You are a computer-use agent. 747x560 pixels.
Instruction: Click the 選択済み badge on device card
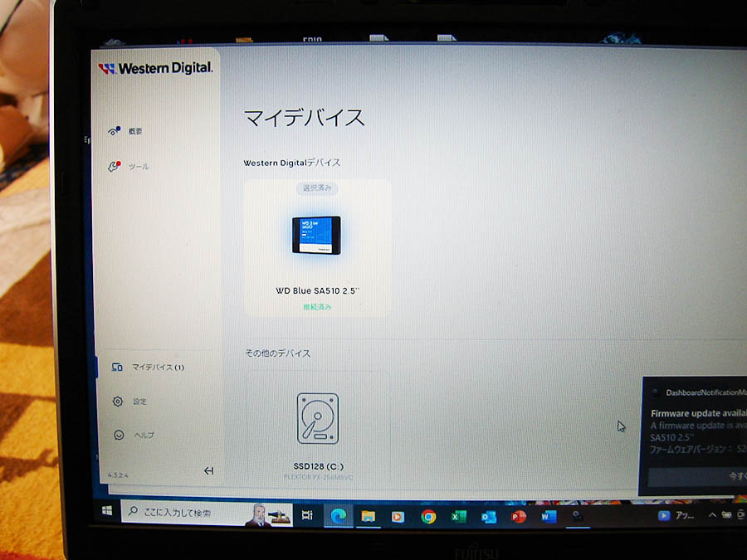pos(317,188)
